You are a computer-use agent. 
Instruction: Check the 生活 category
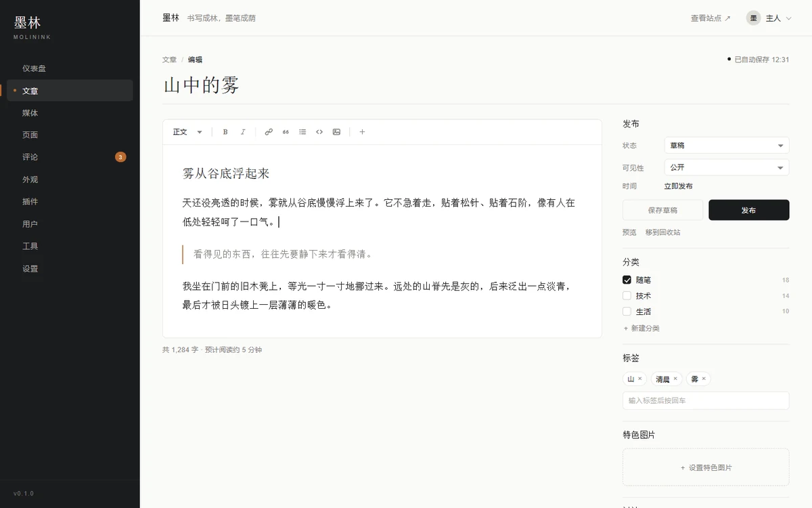tap(627, 312)
